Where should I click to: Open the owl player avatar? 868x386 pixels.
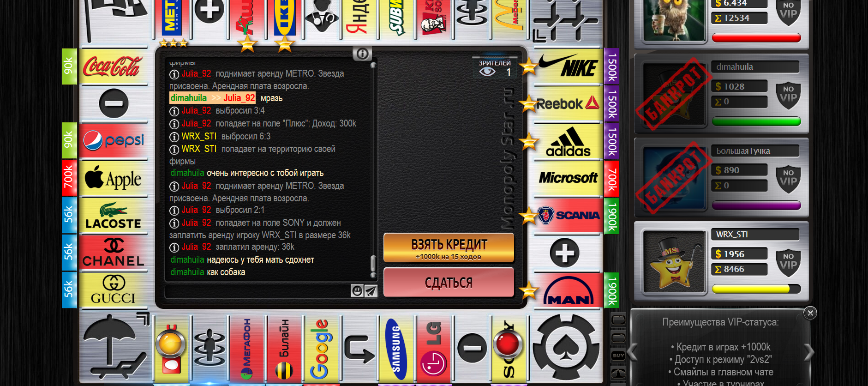674,20
